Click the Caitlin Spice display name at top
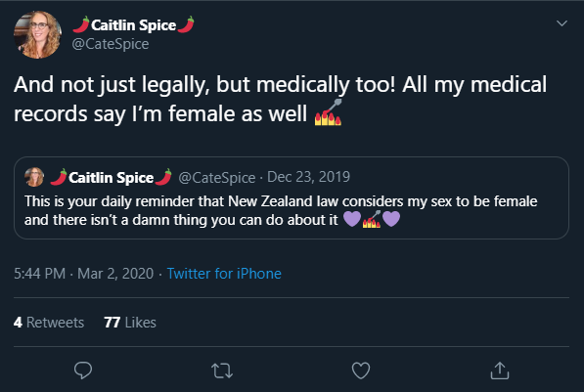This screenshot has height=392, width=584. 133,25
